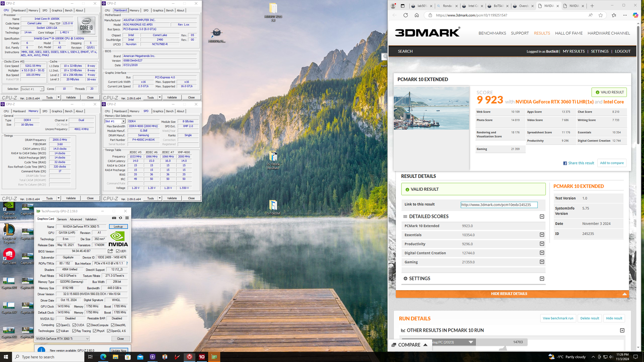This screenshot has width=644, height=362.
Task: Open the HALL OF FAME menu on 3DMark
Action: 569,33
